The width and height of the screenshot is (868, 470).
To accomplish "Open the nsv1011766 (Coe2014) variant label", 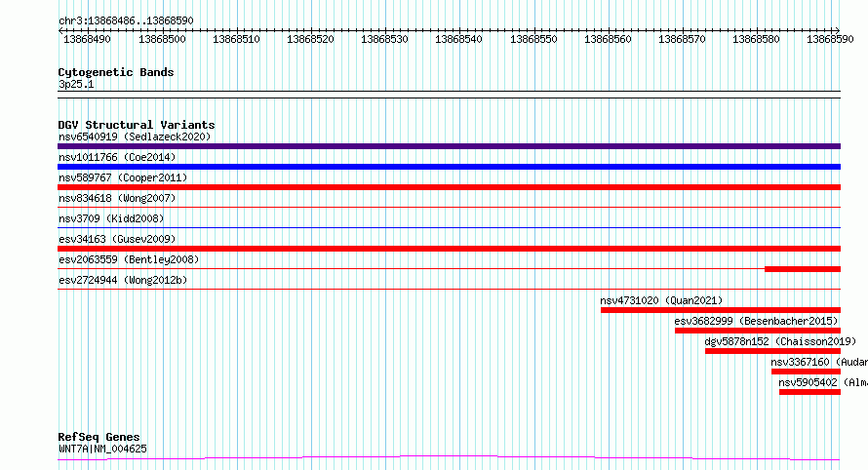I will [117, 157].
